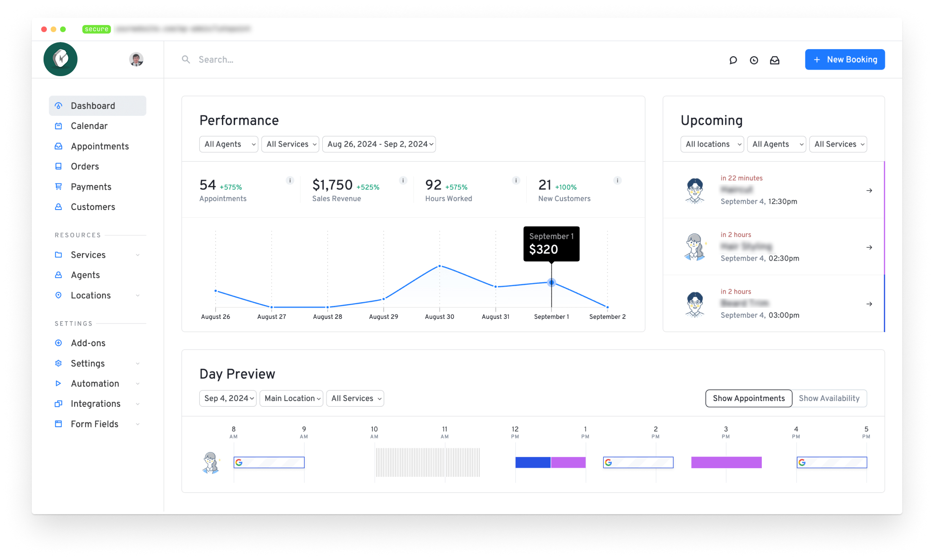This screenshot has width=934, height=560.
Task: Open the appointment starting in 22 minutes
Action: point(773,190)
